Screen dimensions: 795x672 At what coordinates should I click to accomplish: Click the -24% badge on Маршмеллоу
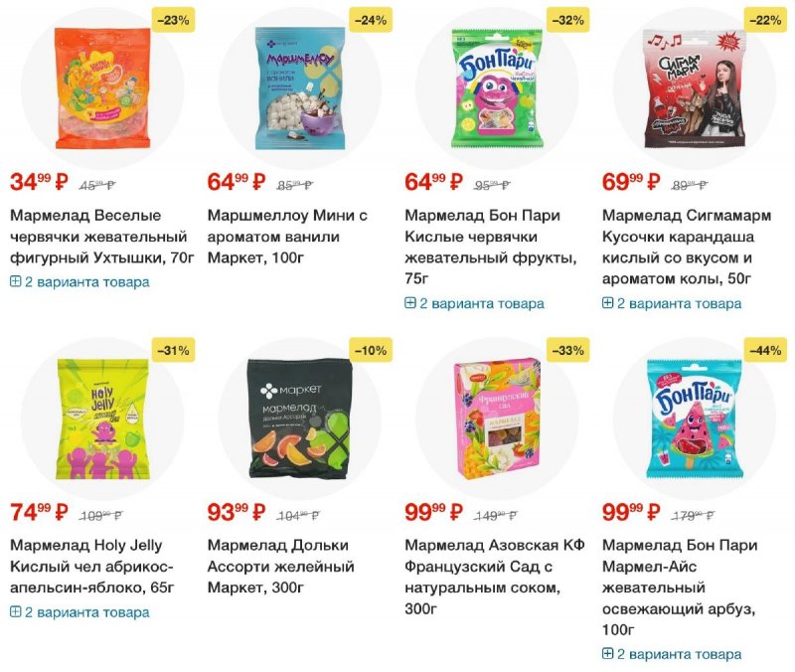(x=371, y=20)
